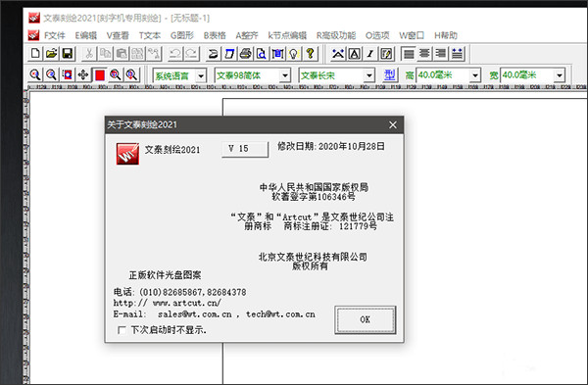The height and width of the screenshot is (385, 588).
Task: Align text right with the alignment icon
Action: click(x=441, y=54)
